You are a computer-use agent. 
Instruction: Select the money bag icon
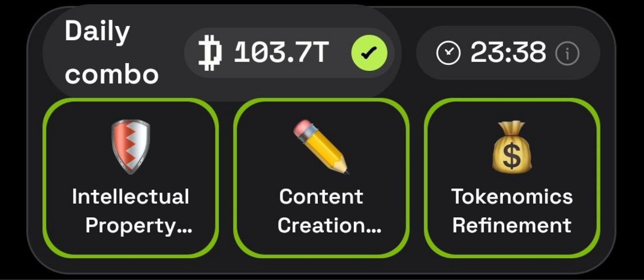pos(512,147)
